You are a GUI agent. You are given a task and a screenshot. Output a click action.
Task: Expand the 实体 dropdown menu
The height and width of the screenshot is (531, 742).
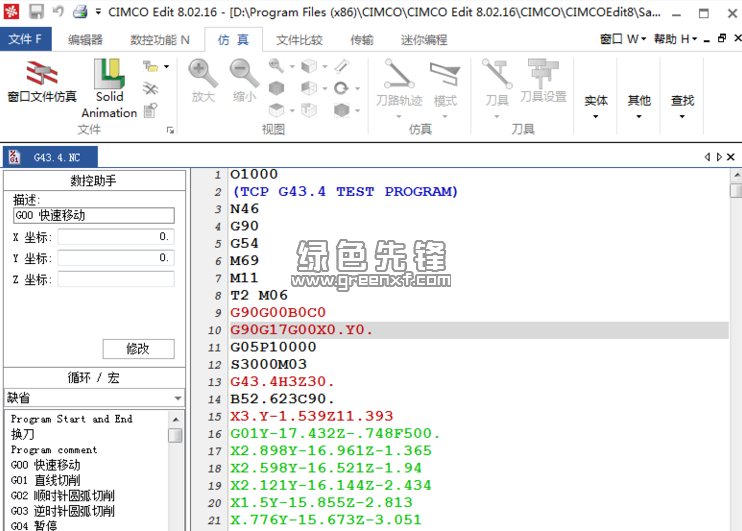[x=596, y=105]
